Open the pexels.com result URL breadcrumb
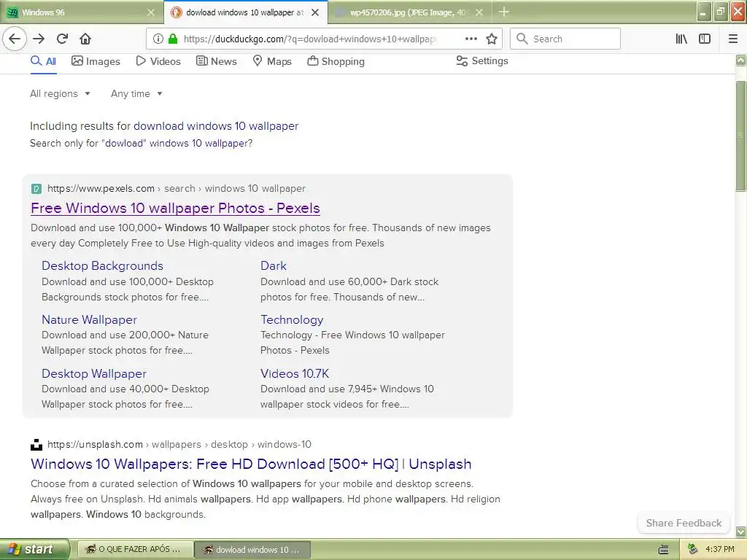This screenshot has width=747, height=560. click(177, 189)
